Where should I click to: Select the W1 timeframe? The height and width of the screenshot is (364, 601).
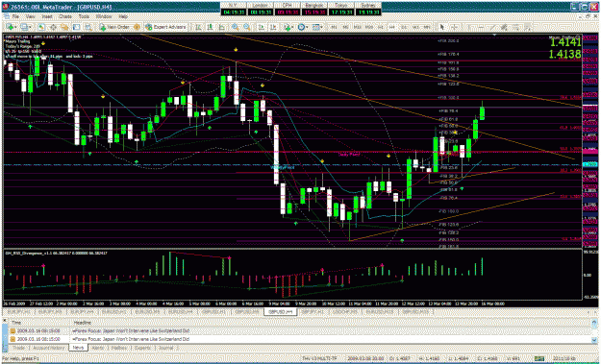[415, 27]
